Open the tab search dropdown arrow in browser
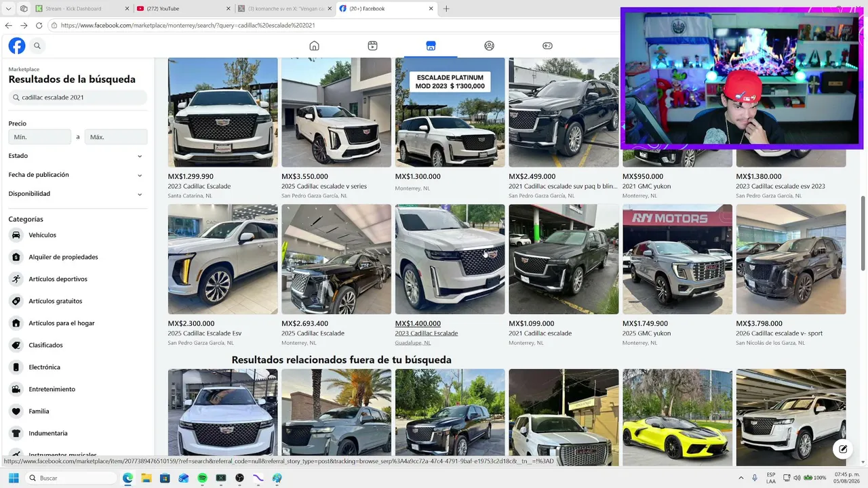The width and height of the screenshot is (868, 488). click(8, 9)
